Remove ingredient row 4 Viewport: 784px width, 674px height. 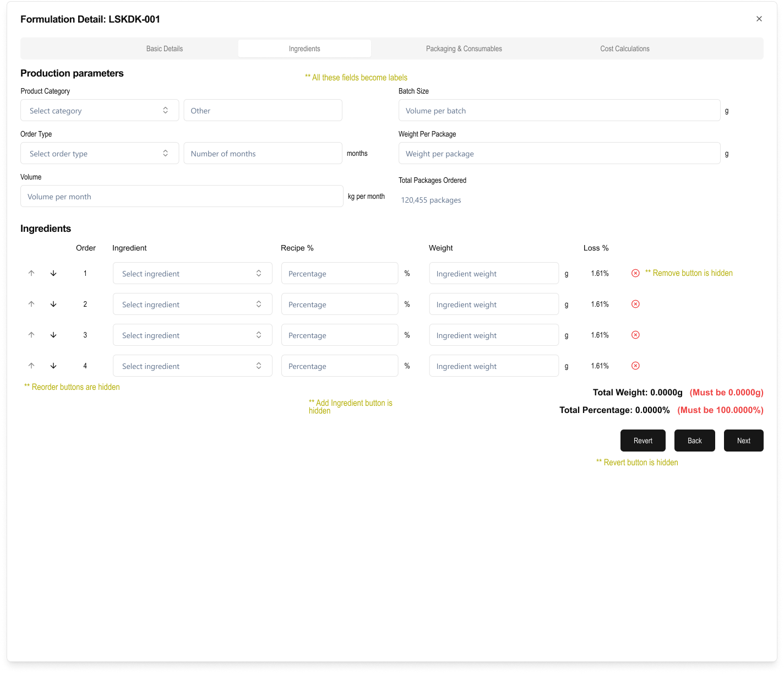(635, 366)
